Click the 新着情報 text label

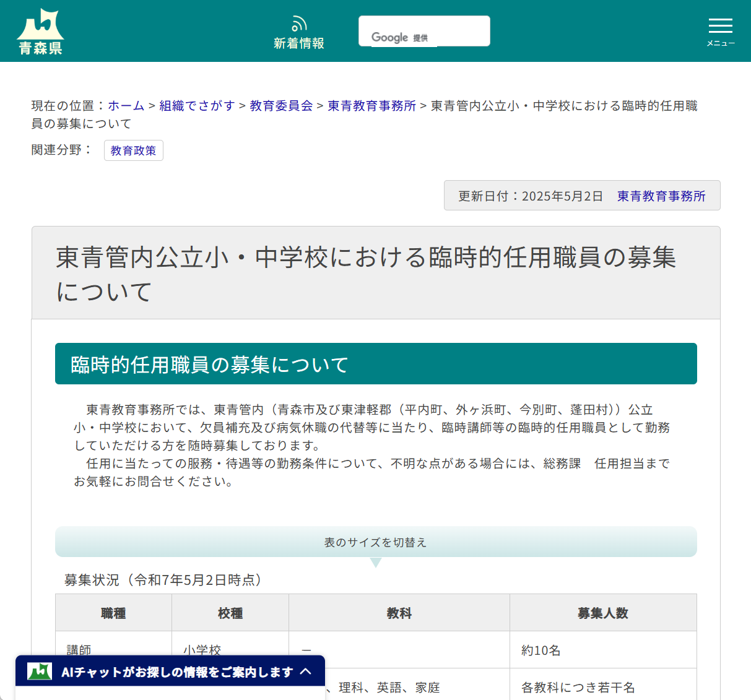(299, 43)
